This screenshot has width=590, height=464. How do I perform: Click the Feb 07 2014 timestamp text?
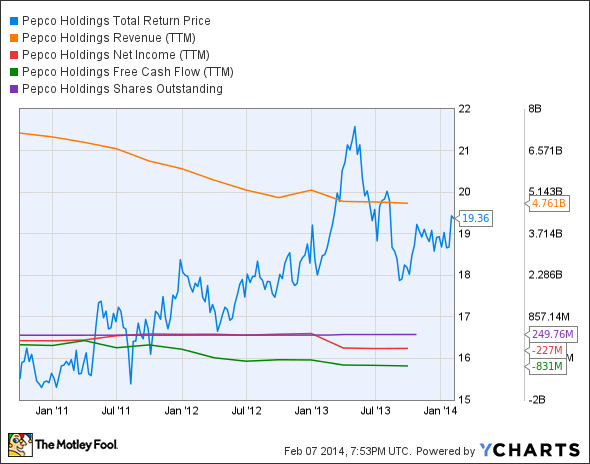pos(347,451)
